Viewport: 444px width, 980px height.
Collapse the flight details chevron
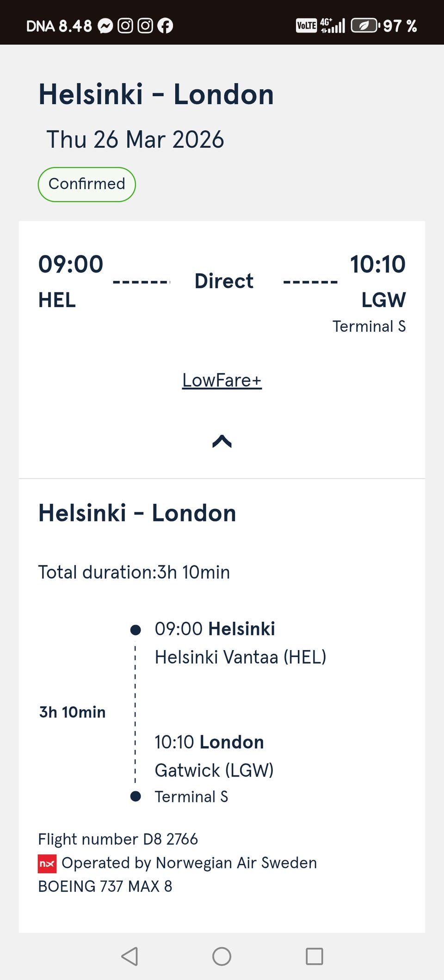tap(222, 441)
